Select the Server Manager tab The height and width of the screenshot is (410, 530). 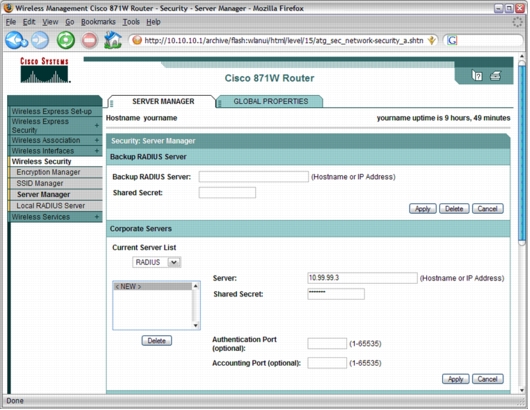[163, 101]
